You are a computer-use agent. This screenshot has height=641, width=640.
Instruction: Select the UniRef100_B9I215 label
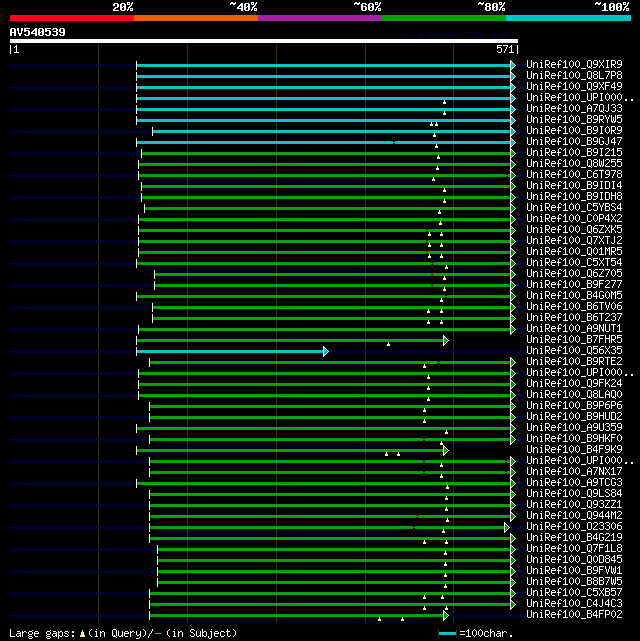point(574,152)
